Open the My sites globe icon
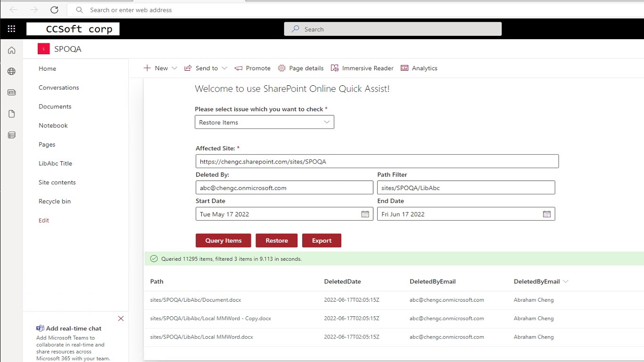 11,71
